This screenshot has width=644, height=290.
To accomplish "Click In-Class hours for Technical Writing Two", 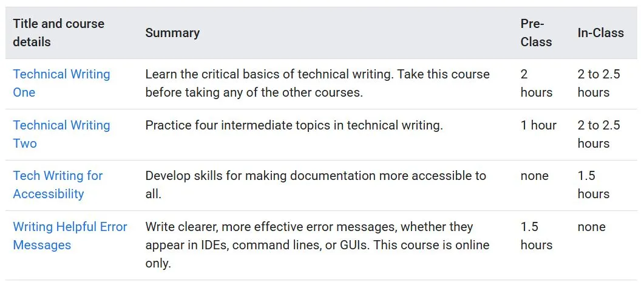I will point(599,134).
